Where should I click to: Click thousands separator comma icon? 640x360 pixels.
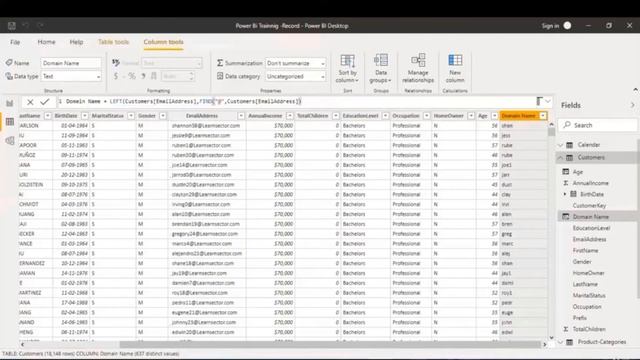point(143,76)
